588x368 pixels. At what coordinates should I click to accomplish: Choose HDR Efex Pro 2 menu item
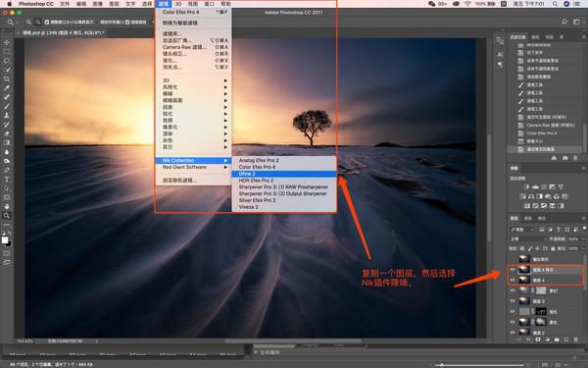click(284, 181)
